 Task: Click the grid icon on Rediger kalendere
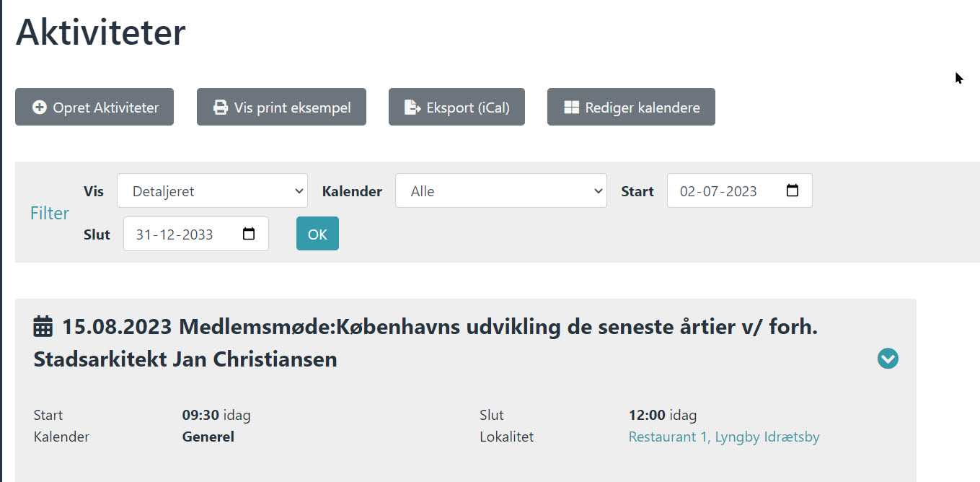pyautogui.click(x=571, y=108)
